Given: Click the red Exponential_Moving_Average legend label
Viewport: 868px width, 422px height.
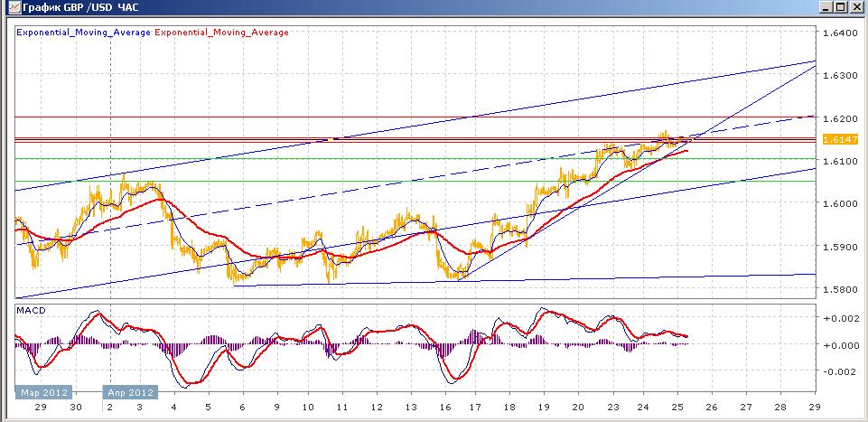Looking at the screenshot, I should point(221,33).
